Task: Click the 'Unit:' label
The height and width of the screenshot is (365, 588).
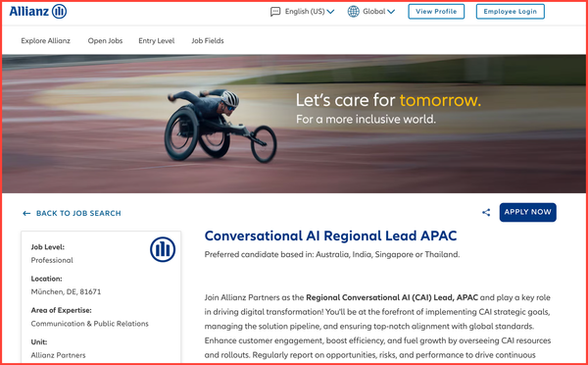Action: 39,341
